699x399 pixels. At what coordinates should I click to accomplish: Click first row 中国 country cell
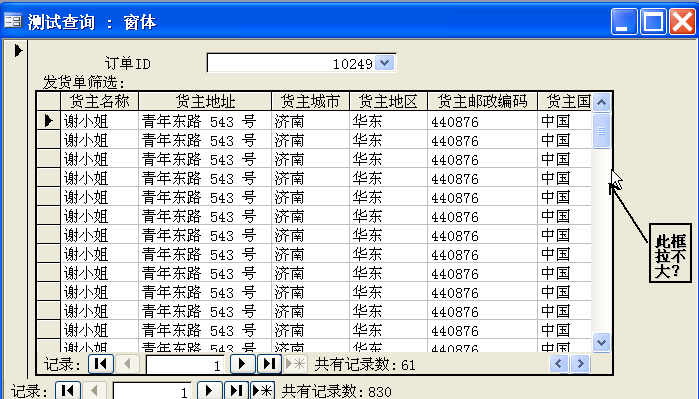pyautogui.click(x=565, y=121)
